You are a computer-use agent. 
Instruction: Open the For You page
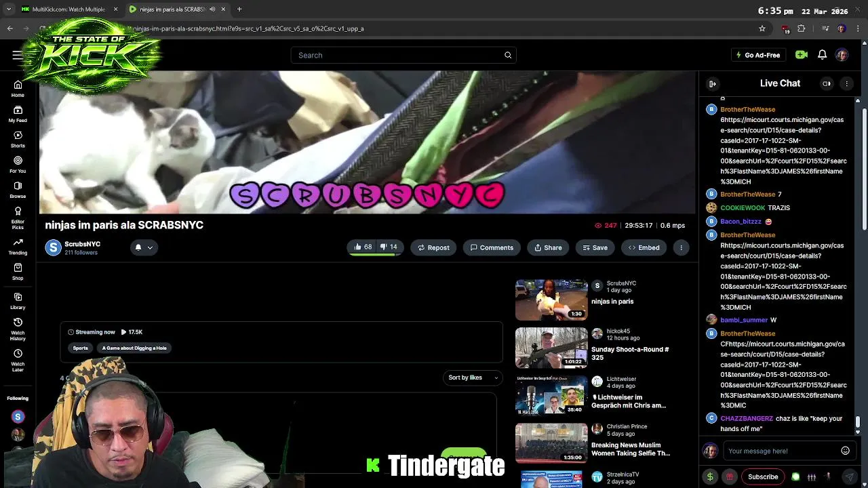pos(18,165)
